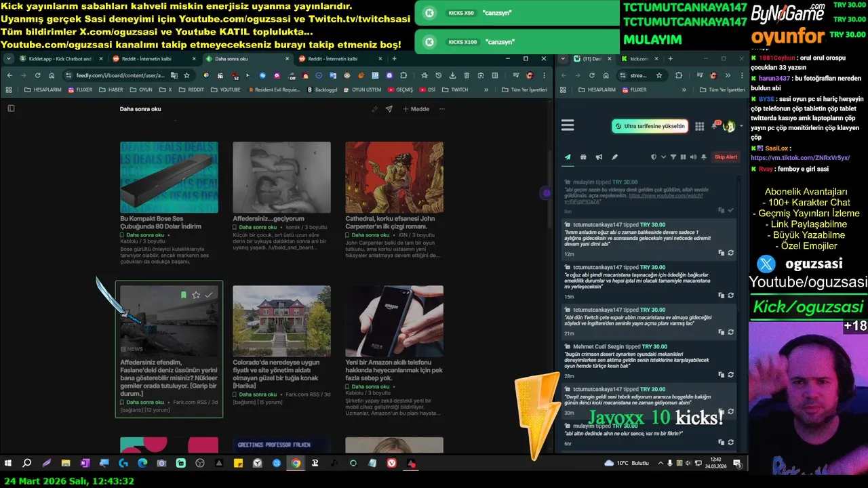Click the green bookmark icon on Faslane card

183,295
